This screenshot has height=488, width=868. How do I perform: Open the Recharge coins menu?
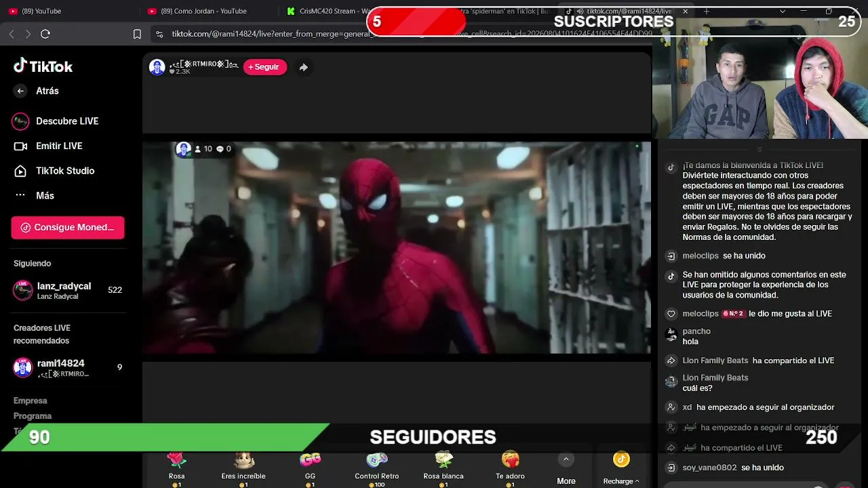[621, 469]
